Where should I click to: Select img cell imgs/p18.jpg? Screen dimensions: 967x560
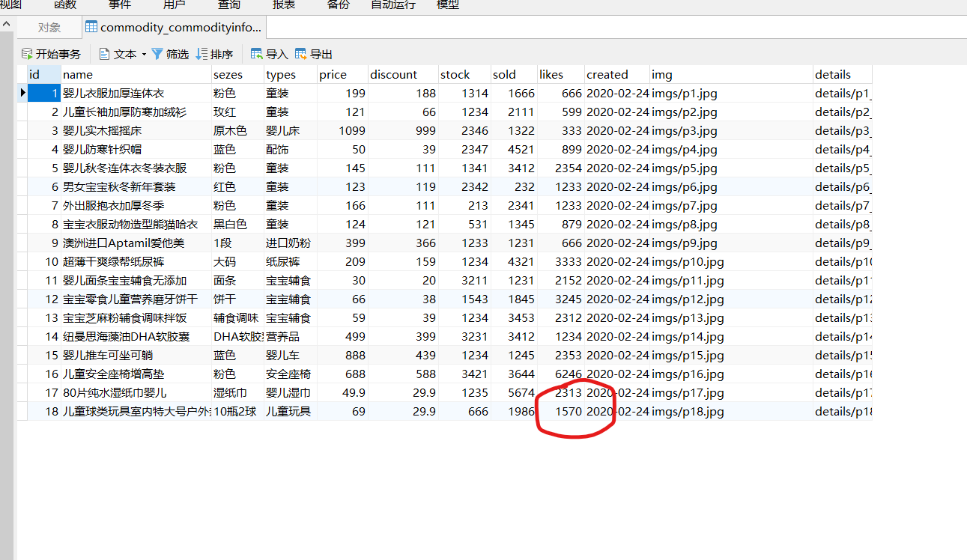point(731,411)
